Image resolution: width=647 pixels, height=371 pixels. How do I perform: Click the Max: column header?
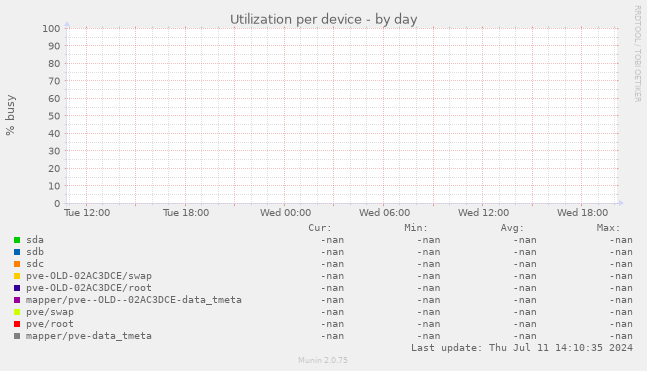[608, 228]
